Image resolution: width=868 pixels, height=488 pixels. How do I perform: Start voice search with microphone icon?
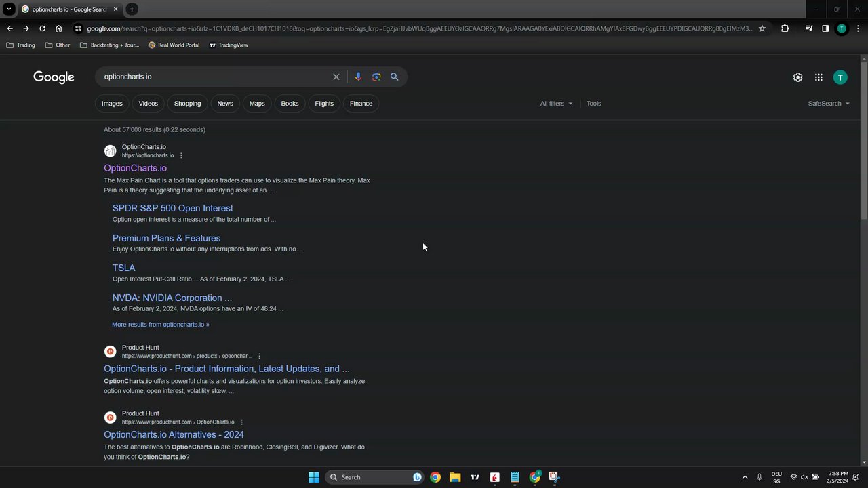(358, 77)
